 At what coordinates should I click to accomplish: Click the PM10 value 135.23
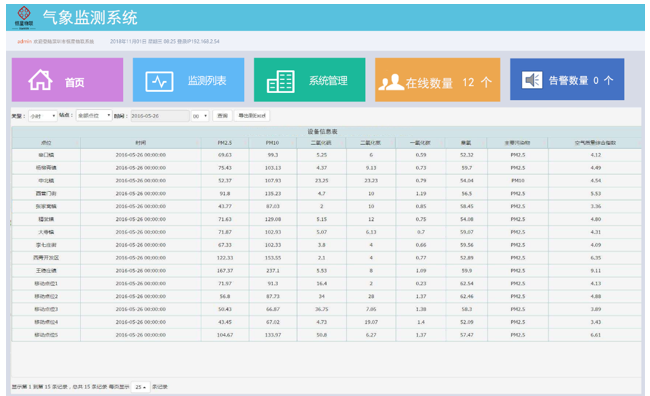point(272,194)
